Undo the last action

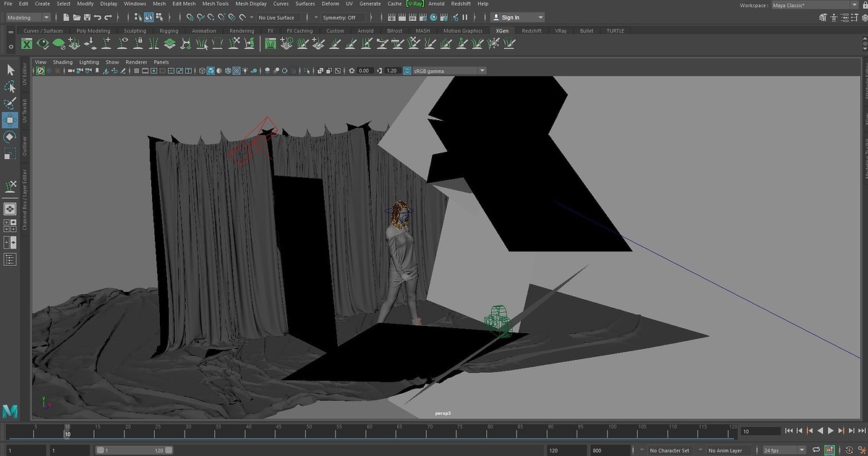click(98, 17)
